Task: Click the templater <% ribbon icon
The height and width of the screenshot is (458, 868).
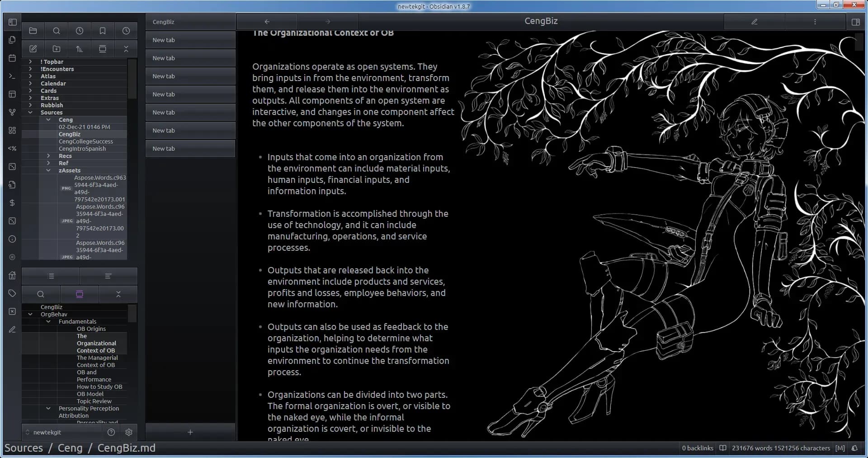Action: [12, 148]
